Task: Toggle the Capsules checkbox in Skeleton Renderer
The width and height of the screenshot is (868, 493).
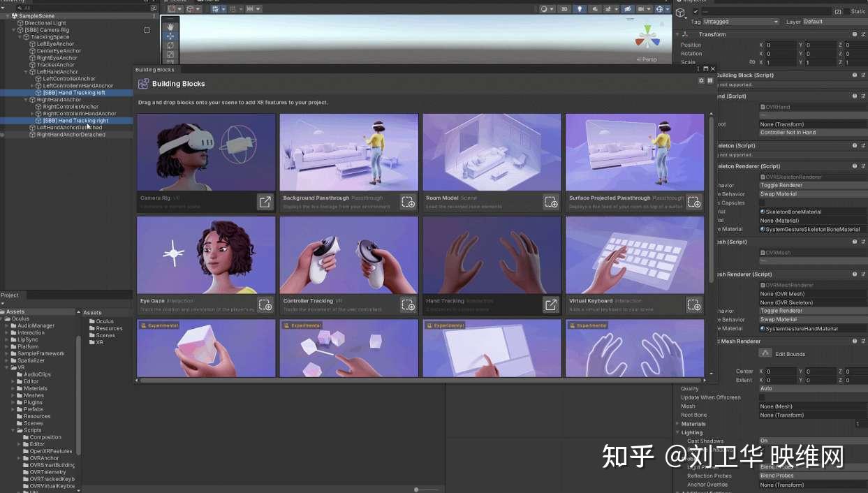Action: pos(762,203)
